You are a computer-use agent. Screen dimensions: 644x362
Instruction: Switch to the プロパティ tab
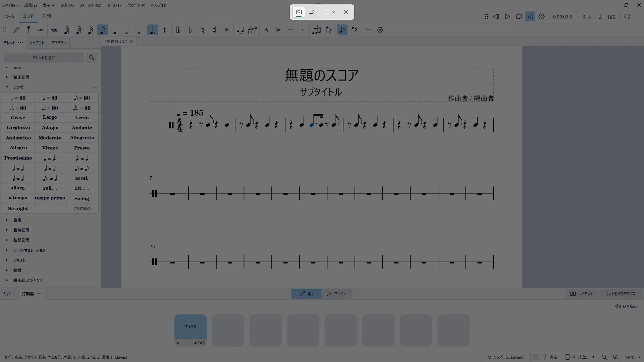coord(59,43)
